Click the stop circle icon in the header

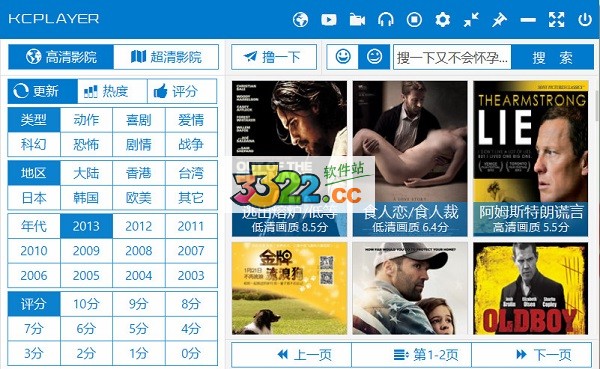[414, 19]
